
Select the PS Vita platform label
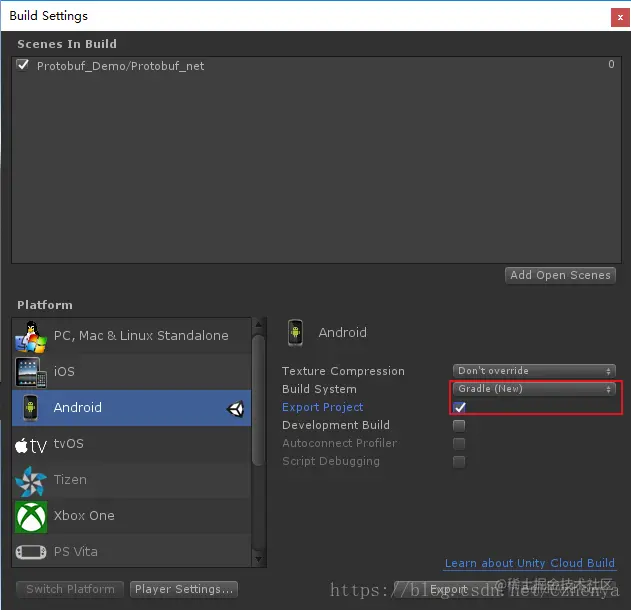click(76, 552)
